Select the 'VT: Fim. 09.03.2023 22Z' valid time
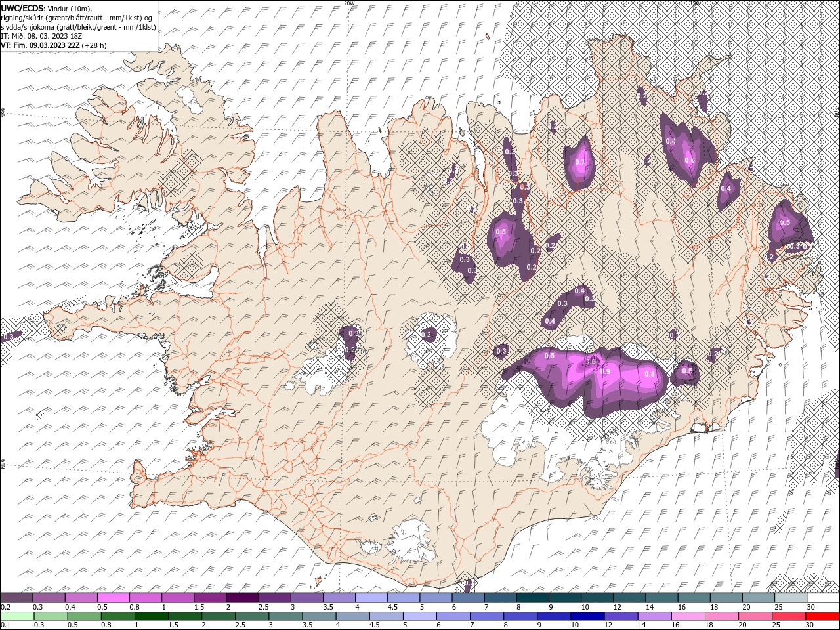 pyautogui.click(x=41, y=45)
